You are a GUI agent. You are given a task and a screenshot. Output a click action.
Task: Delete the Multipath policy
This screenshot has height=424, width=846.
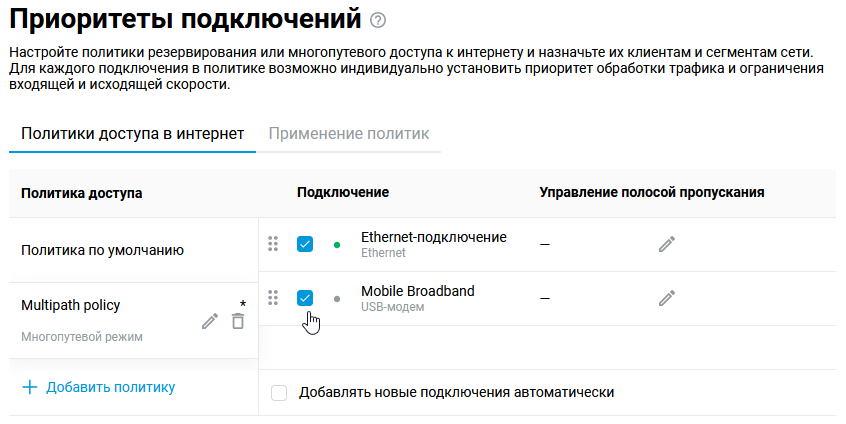[237, 321]
